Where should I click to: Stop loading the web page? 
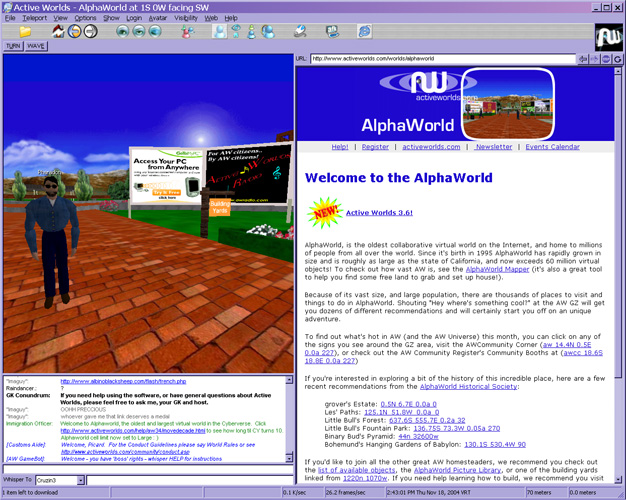(x=606, y=59)
